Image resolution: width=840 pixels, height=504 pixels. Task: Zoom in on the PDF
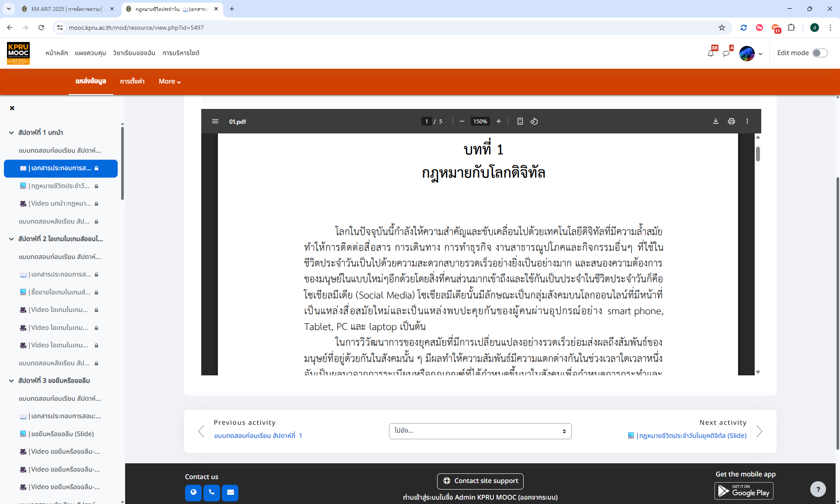pos(499,121)
